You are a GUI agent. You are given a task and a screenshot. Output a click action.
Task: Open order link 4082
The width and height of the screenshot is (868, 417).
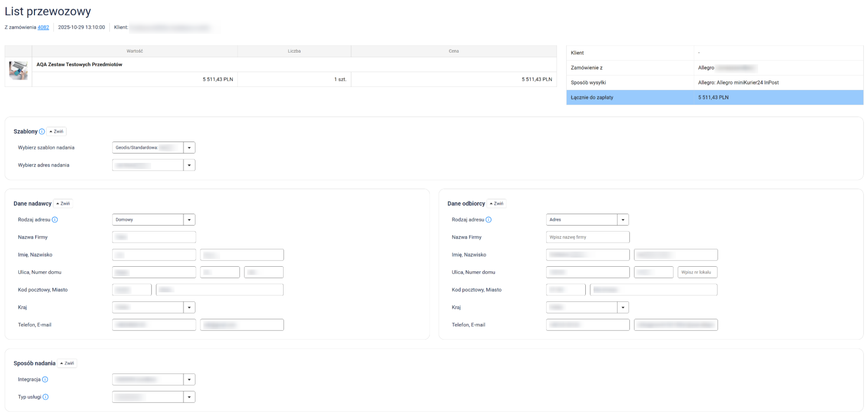click(43, 27)
